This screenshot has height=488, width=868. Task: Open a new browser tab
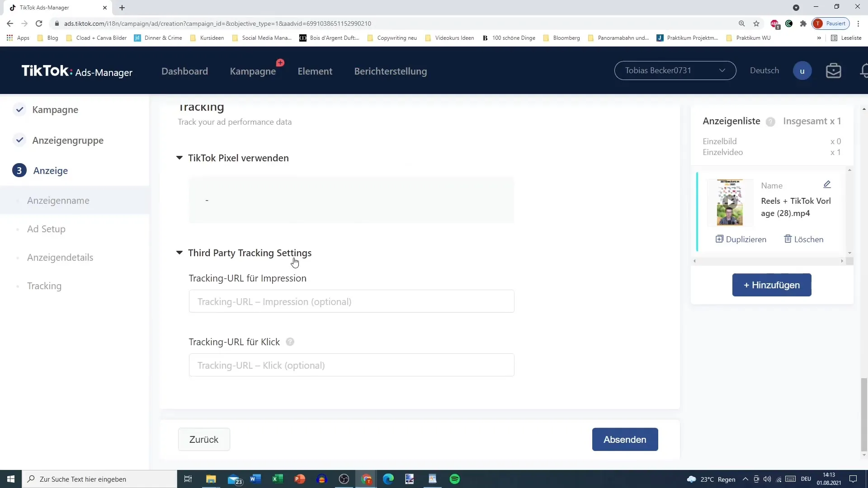pyautogui.click(x=122, y=8)
